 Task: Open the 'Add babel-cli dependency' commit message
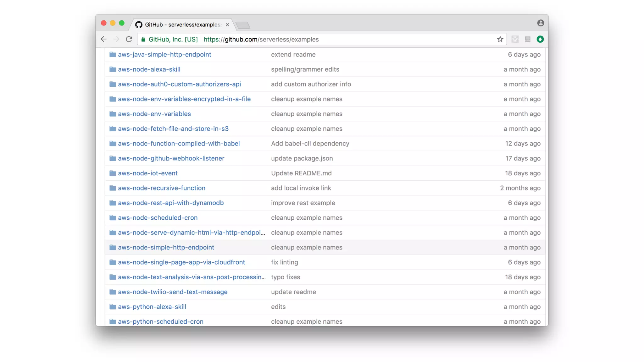click(310, 144)
